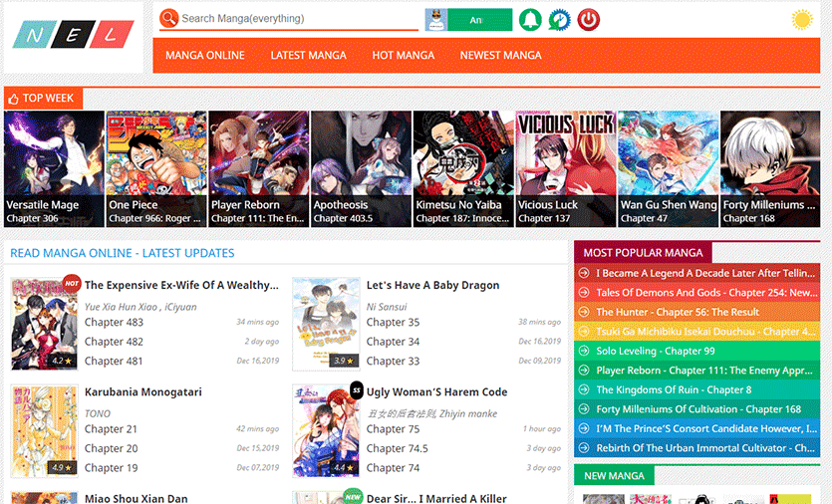The height and width of the screenshot is (504, 832).
Task: Open Forty Milleniums top week thumbnail
Action: 770,168
